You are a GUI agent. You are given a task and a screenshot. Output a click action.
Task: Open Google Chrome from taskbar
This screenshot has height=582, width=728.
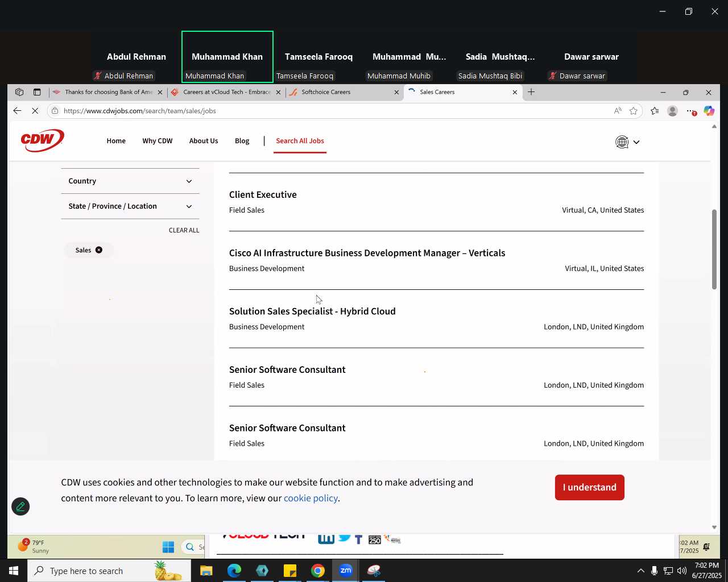click(x=318, y=571)
